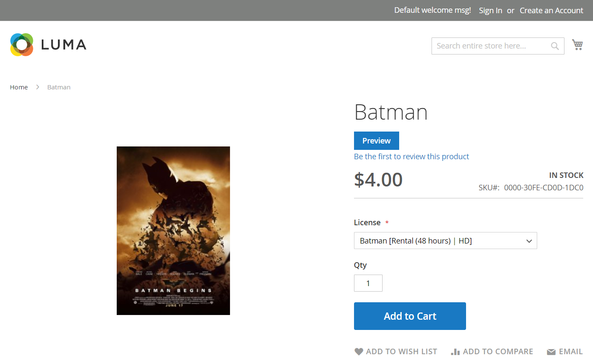Click the compare bar chart icon

(455, 352)
